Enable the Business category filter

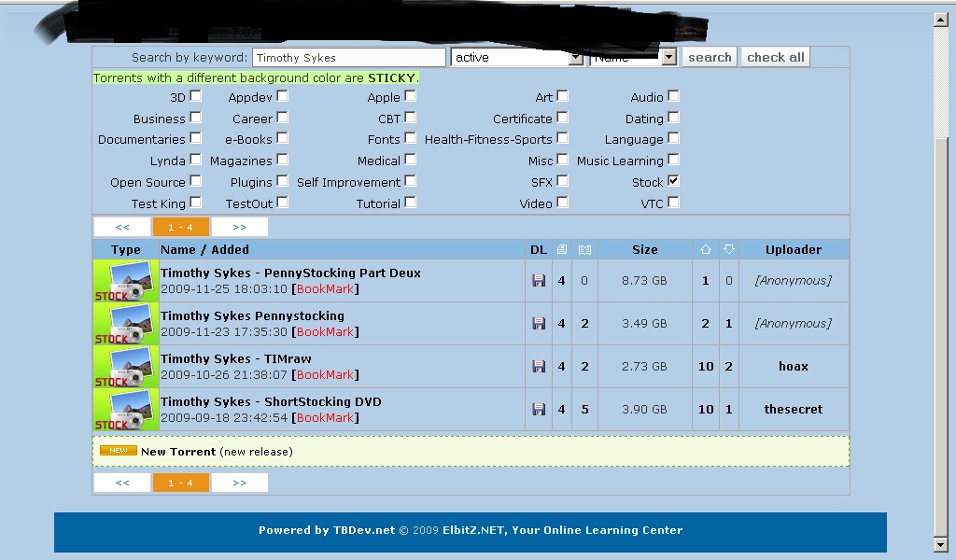tap(196, 117)
